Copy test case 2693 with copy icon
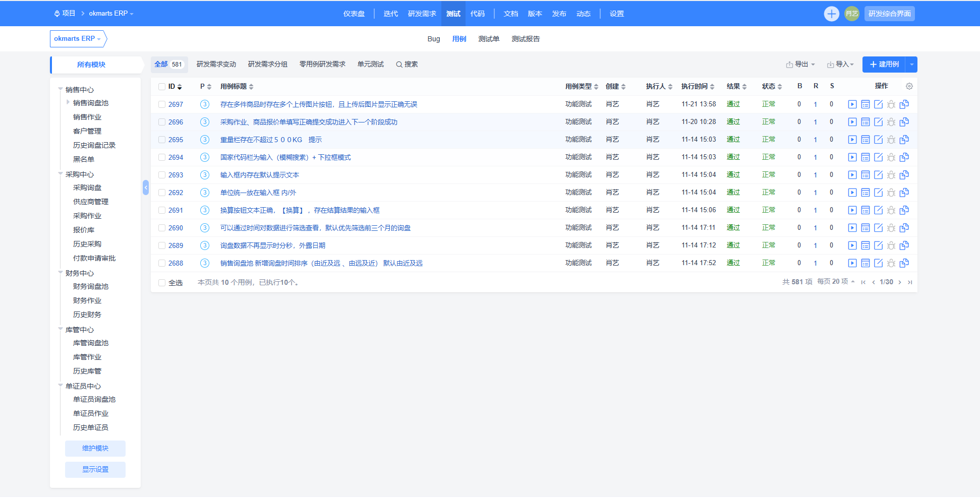Image resolution: width=980 pixels, height=499 pixels. pos(904,175)
